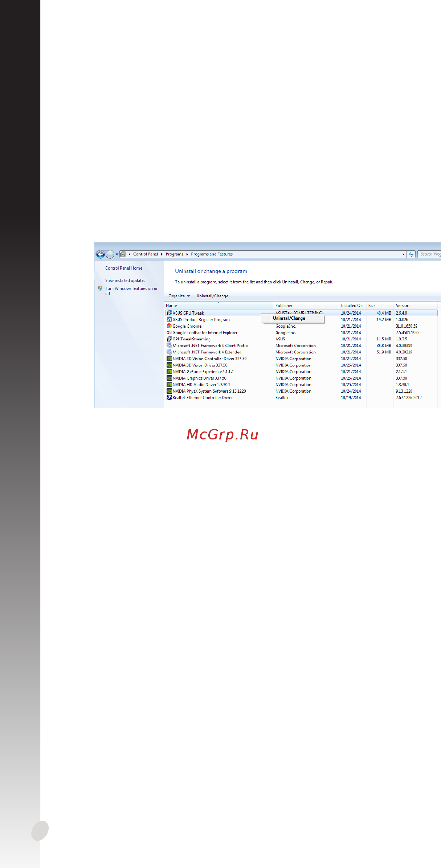
Task: Click the 40.4 MB size value
Action: coord(384,313)
